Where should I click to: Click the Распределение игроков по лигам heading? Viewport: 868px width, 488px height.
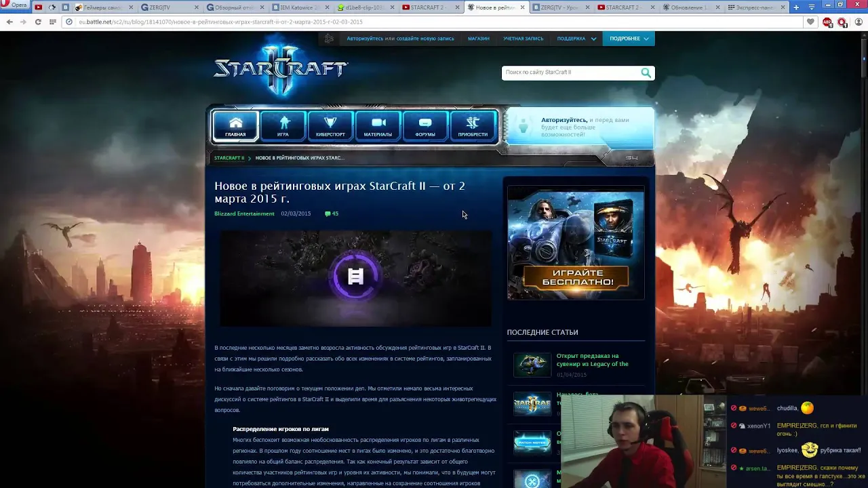click(281, 429)
